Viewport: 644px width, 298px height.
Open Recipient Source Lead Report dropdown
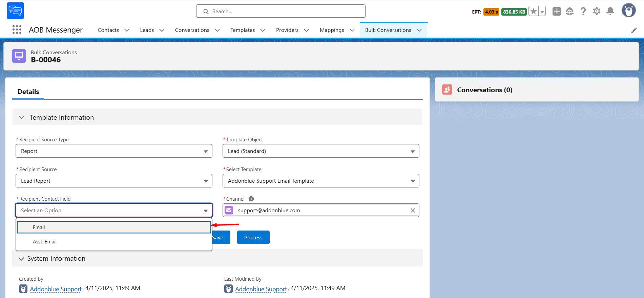click(114, 181)
